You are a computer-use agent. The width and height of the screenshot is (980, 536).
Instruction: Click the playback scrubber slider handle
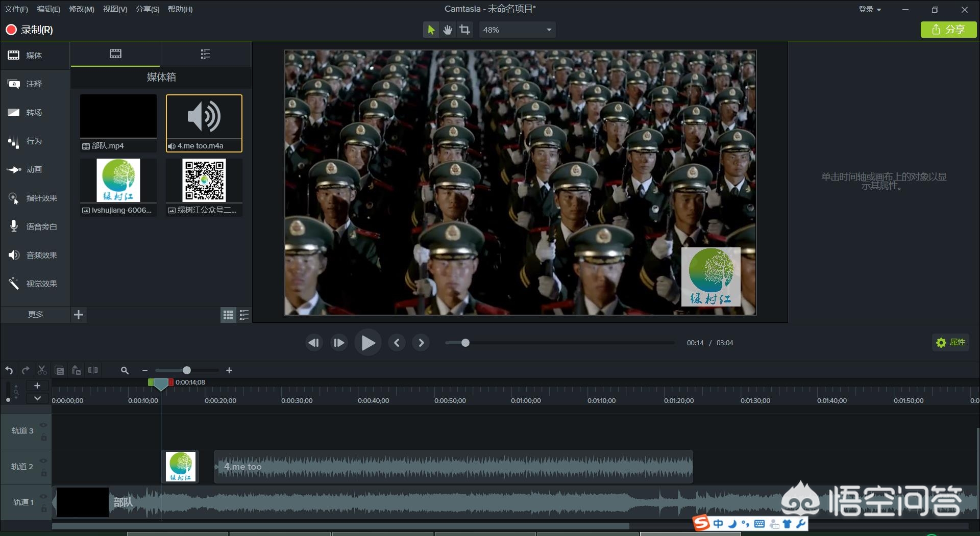pos(465,343)
